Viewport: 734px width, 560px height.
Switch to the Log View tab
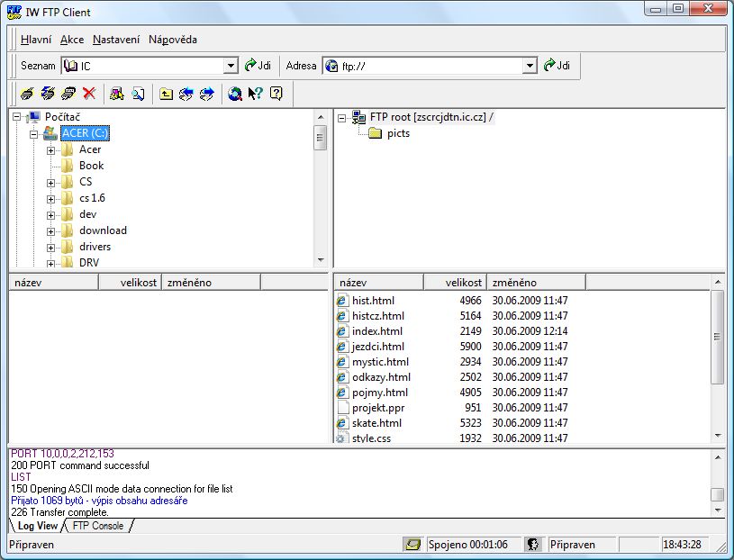tap(37, 526)
